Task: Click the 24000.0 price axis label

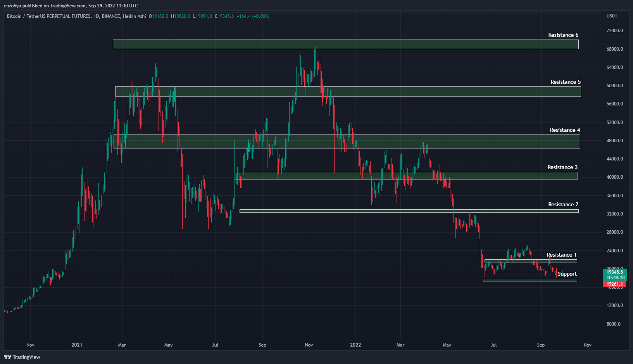Action: (615, 251)
